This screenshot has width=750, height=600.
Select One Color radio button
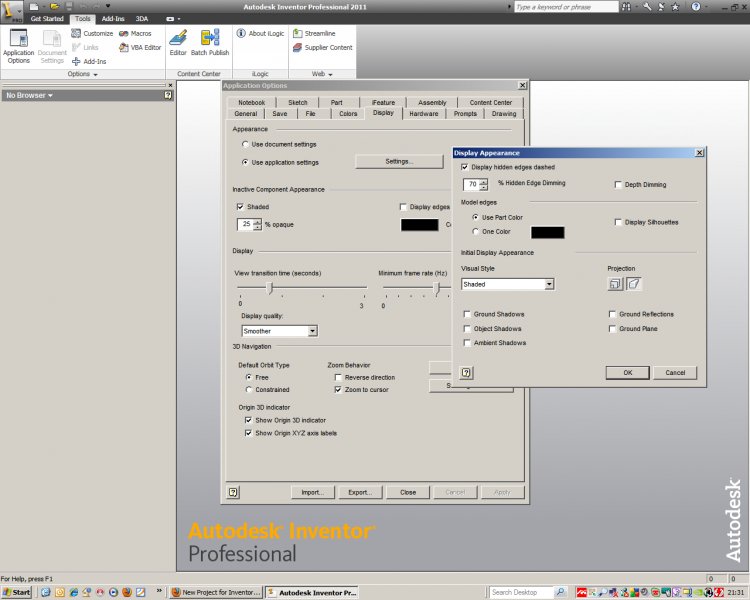[x=475, y=232]
